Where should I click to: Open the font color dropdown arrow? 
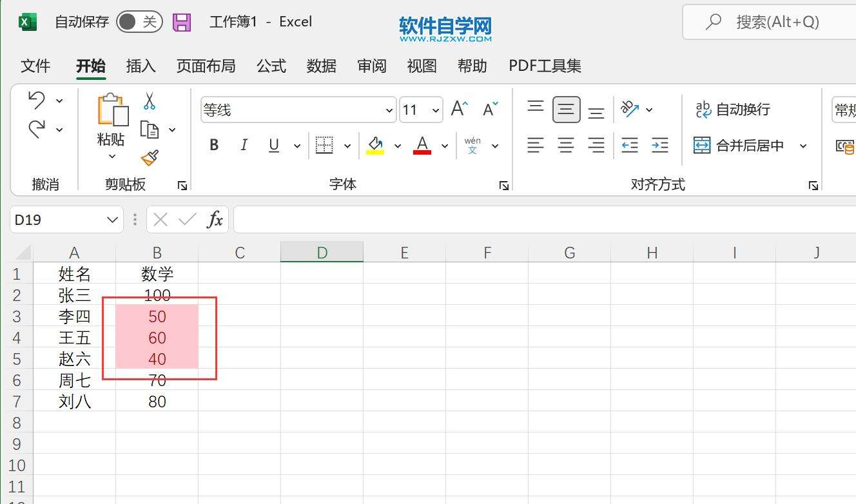click(445, 146)
